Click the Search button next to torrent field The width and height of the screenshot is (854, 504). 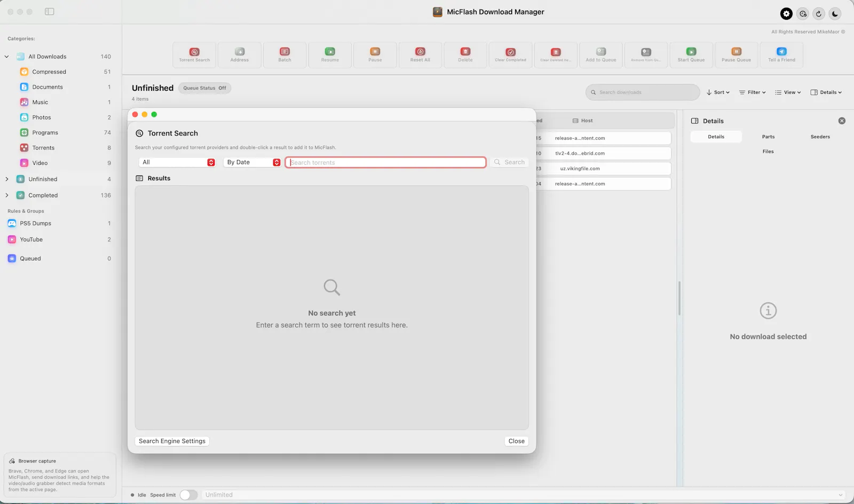click(510, 162)
